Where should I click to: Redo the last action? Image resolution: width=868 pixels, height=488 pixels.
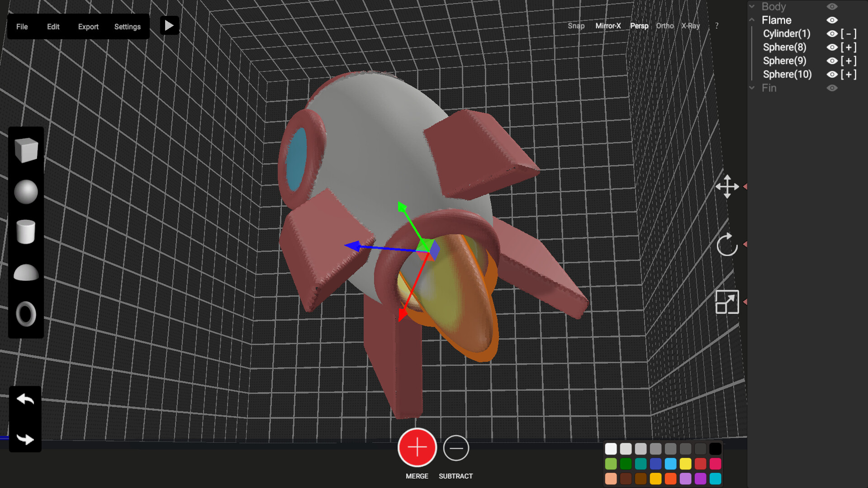point(25,438)
